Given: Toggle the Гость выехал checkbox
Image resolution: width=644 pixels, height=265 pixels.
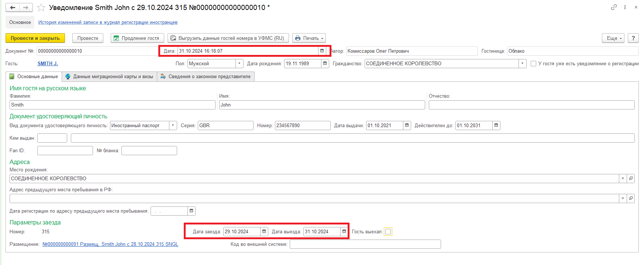Looking at the screenshot, I should pyautogui.click(x=388, y=231).
